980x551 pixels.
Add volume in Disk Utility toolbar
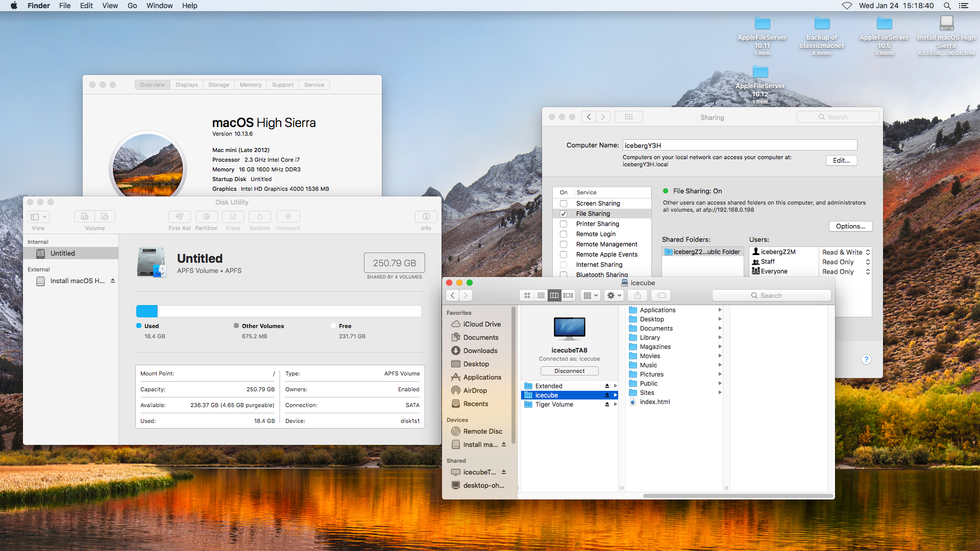point(85,217)
